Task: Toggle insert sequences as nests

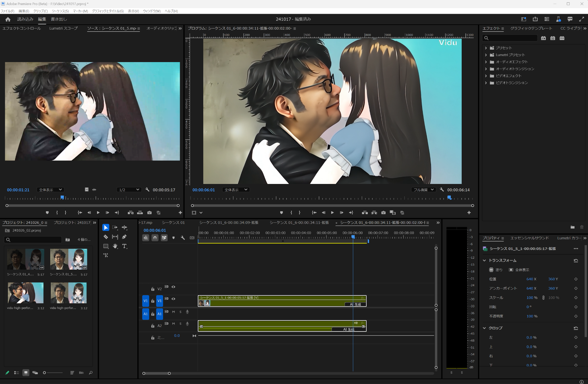Action: (146, 238)
